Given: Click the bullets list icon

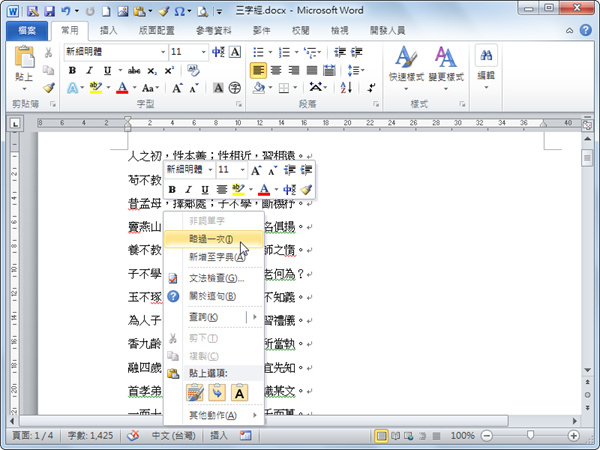Looking at the screenshot, I should [x=259, y=52].
